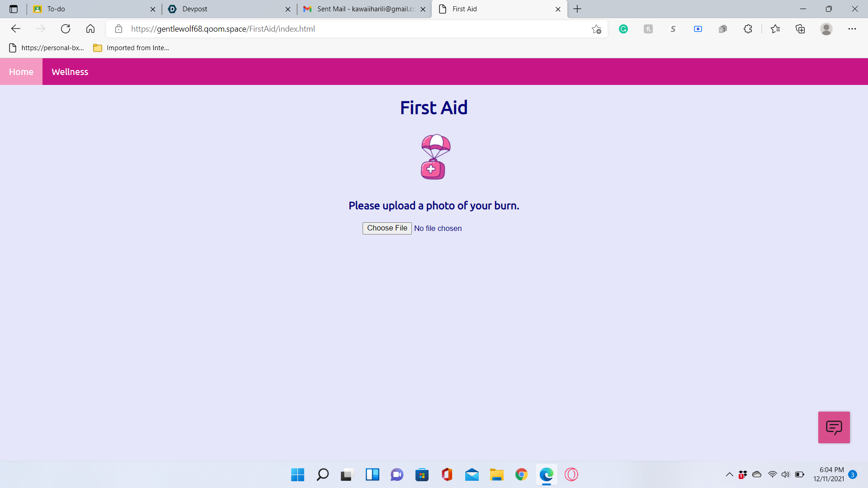Click the Choose File button
This screenshot has width=868, height=488.
coord(387,228)
